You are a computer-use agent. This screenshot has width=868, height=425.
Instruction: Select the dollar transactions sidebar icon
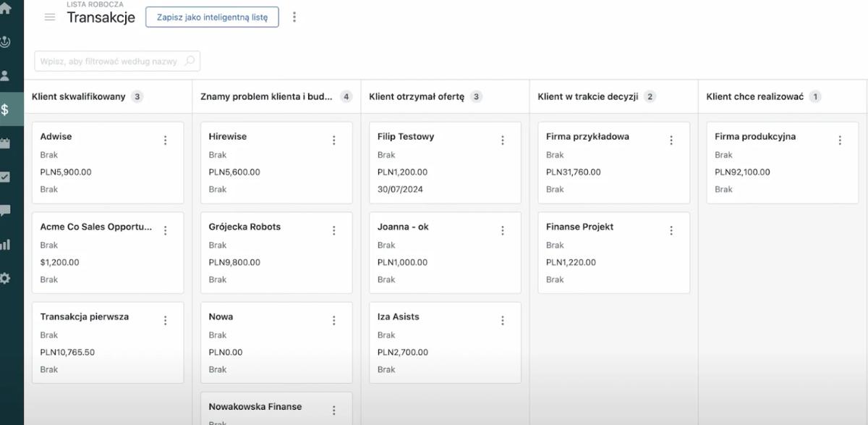(5, 109)
